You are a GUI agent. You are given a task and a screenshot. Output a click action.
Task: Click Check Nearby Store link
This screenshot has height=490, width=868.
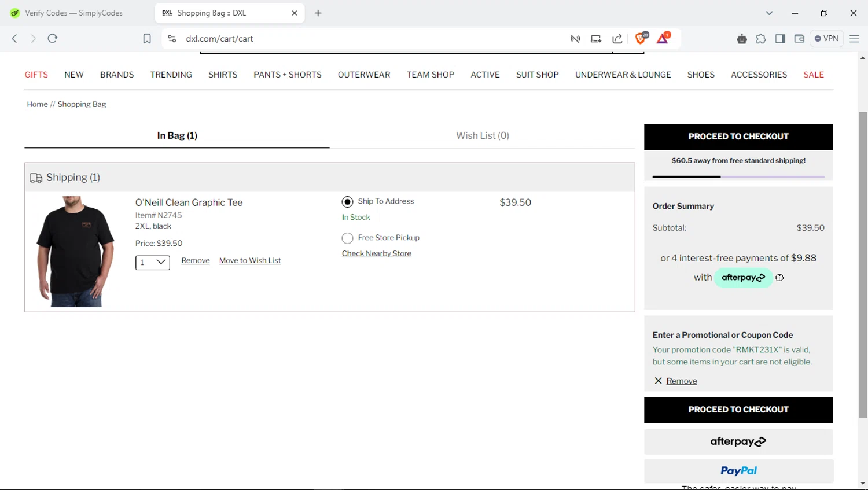point(377,253)
